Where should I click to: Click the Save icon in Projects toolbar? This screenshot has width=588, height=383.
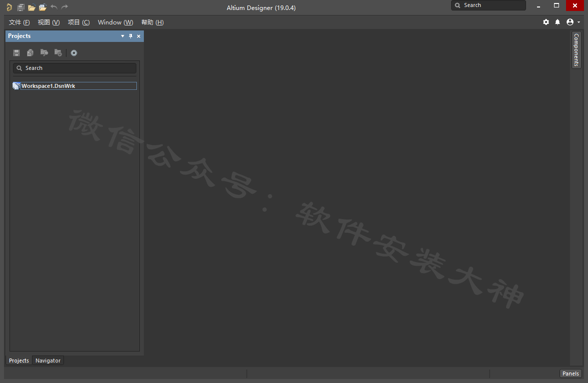16,53
